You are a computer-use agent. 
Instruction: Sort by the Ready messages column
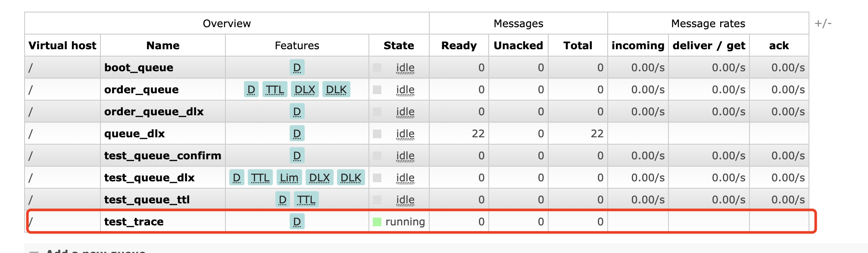459,46
